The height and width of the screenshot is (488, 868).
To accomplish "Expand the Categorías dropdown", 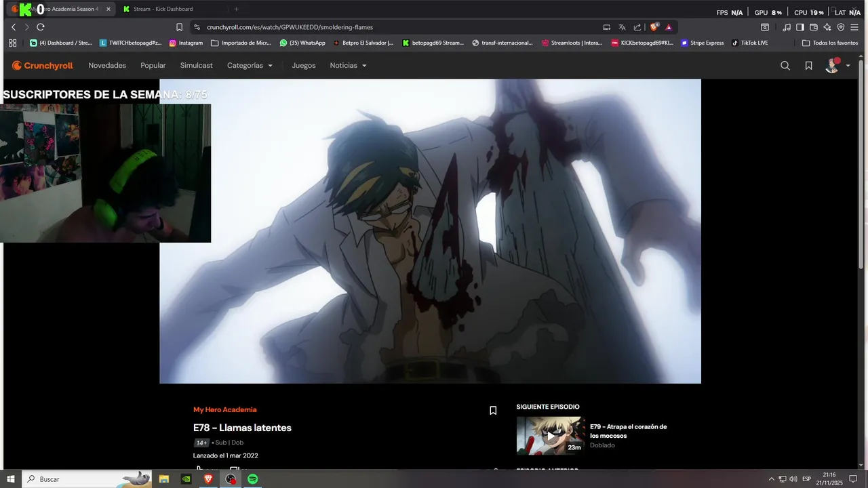I will pos(250,66).
